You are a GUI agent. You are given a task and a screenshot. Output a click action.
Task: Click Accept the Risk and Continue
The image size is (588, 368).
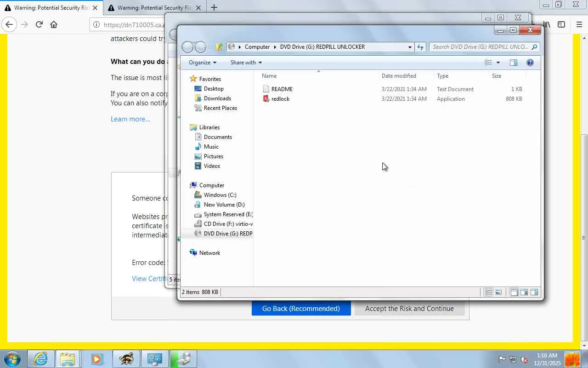(409, 309)
